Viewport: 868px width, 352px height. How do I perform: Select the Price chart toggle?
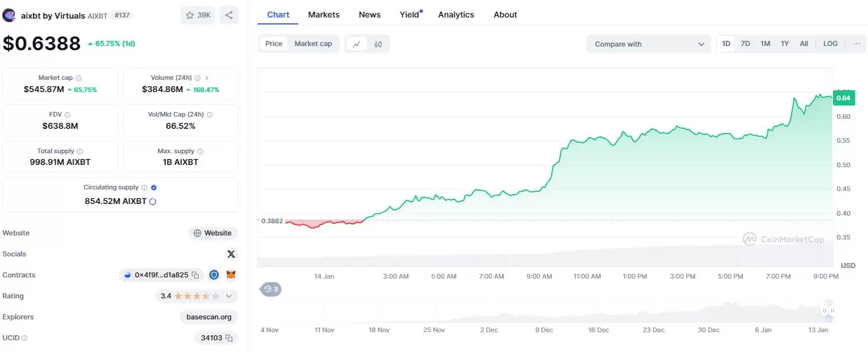274,44
